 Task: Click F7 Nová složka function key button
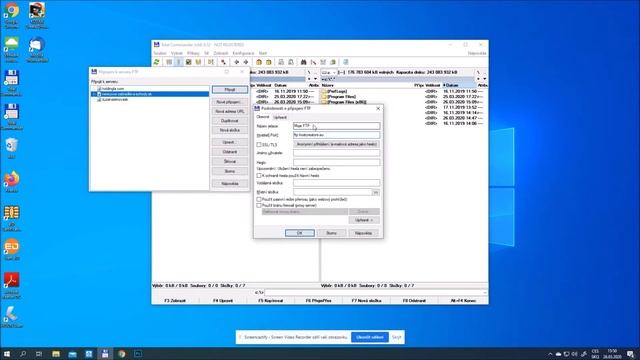(x=366, y=300)
